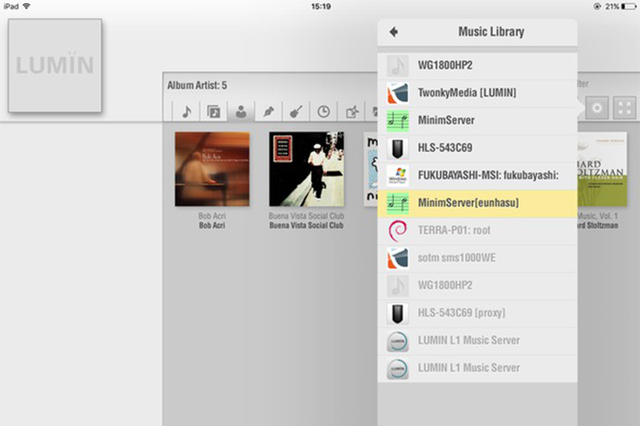The image size is (640, 426).
Task: Toggle the fullscreen expand button
Action: tap(624, 109)
